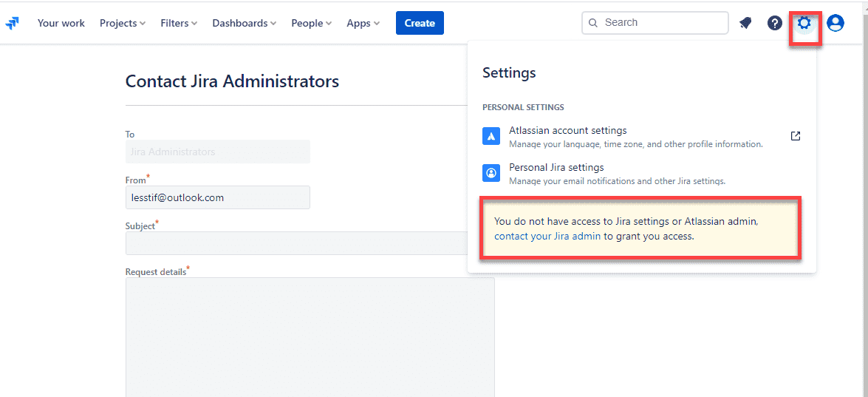Open the notifications bell icon

point(745,23)
